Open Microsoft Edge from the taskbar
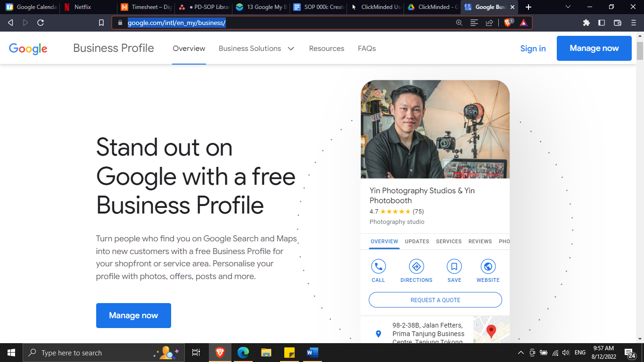This screenshot has width=644, height=362. (243, 353)
